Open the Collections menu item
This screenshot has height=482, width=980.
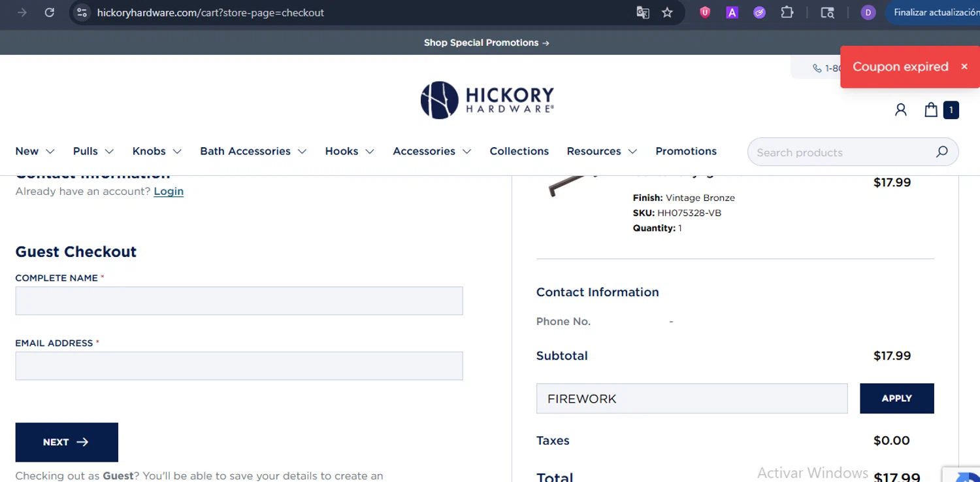coord(519,151)
